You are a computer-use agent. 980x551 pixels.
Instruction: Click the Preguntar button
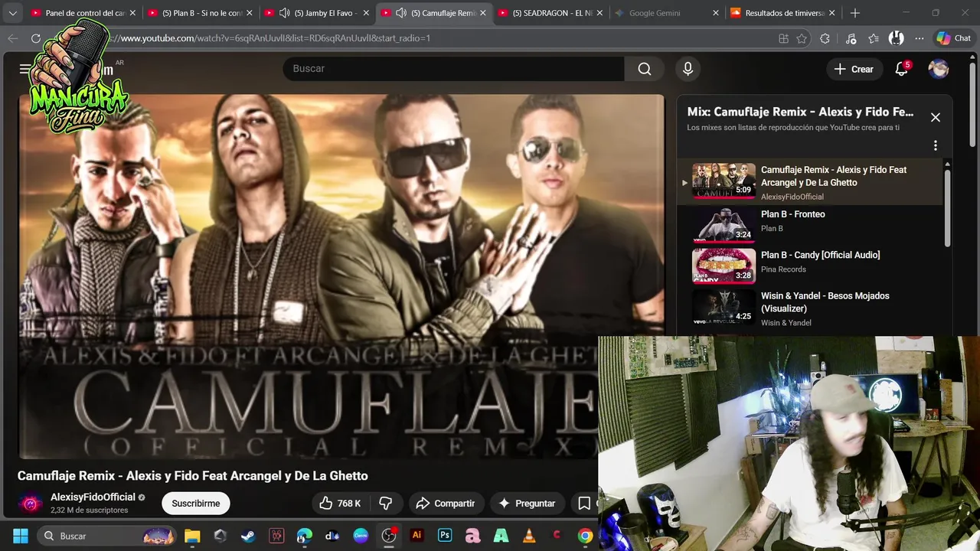click(x=527, y=503)
